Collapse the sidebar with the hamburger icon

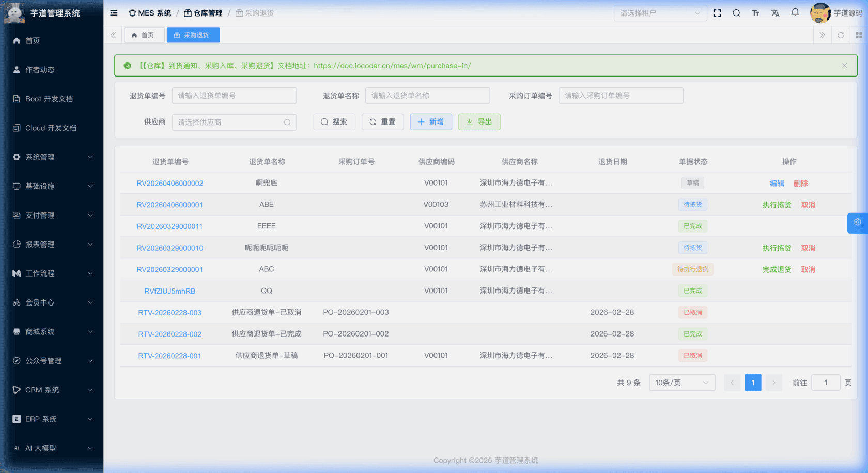coord(114,13)
